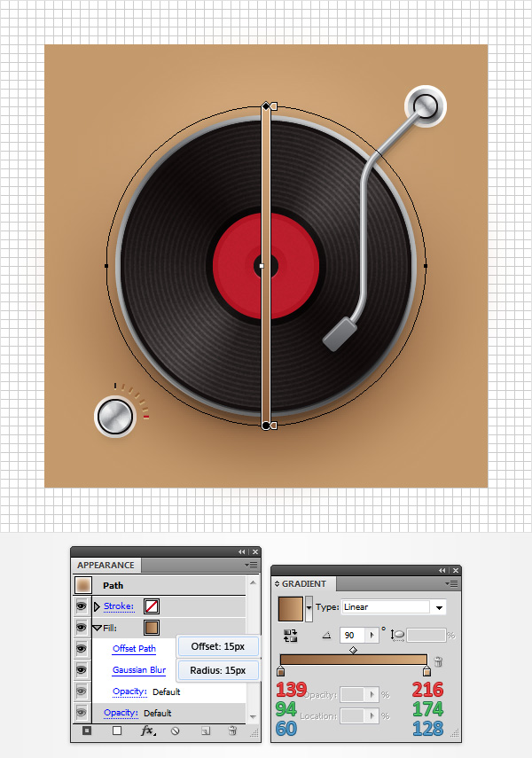Click the gradient color bar
532x758 pixels.
[354, 660]
